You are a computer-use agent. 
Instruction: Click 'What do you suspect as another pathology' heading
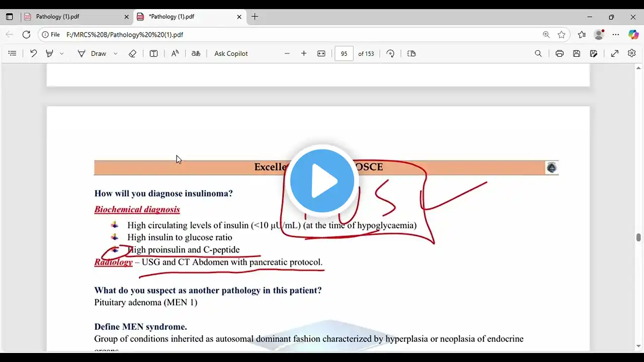point(208,290)
